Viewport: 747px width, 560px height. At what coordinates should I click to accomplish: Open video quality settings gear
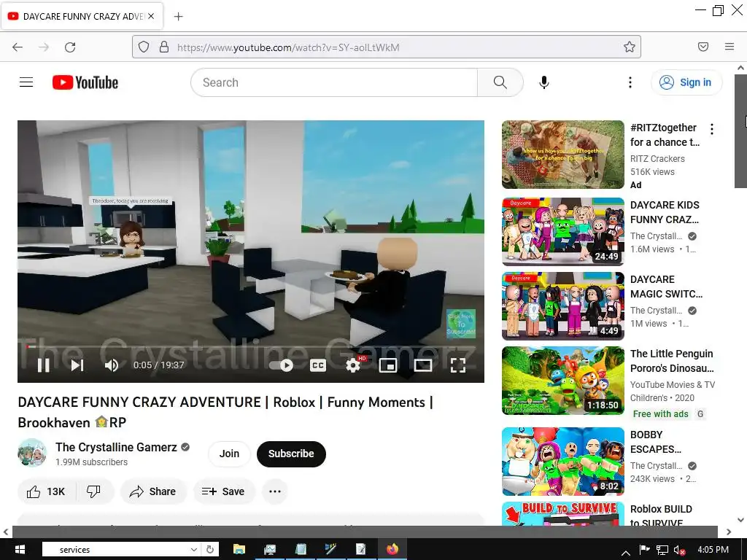pos(353,365)
